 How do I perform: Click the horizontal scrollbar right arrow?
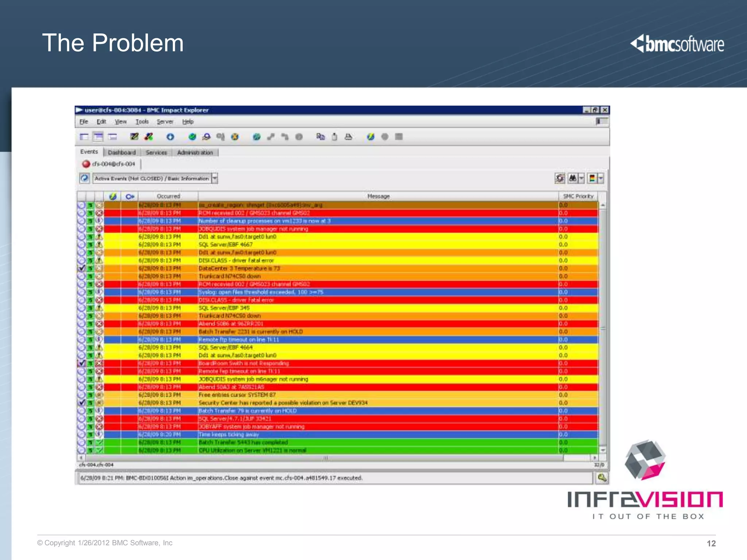click(595, 458)
